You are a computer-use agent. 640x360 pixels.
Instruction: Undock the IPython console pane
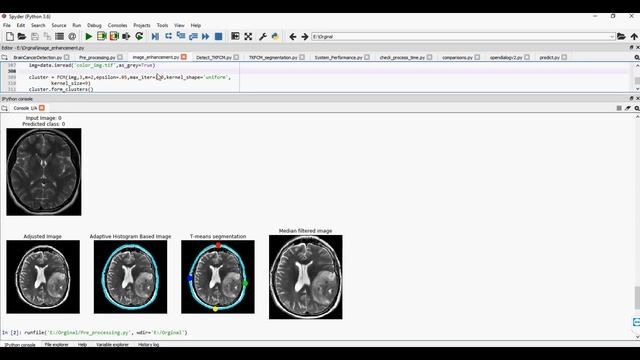point(631,98)
